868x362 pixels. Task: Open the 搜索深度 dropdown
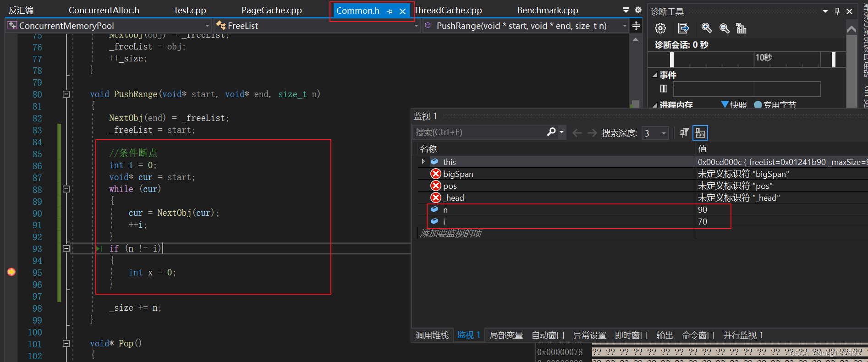tap(655, 133)
